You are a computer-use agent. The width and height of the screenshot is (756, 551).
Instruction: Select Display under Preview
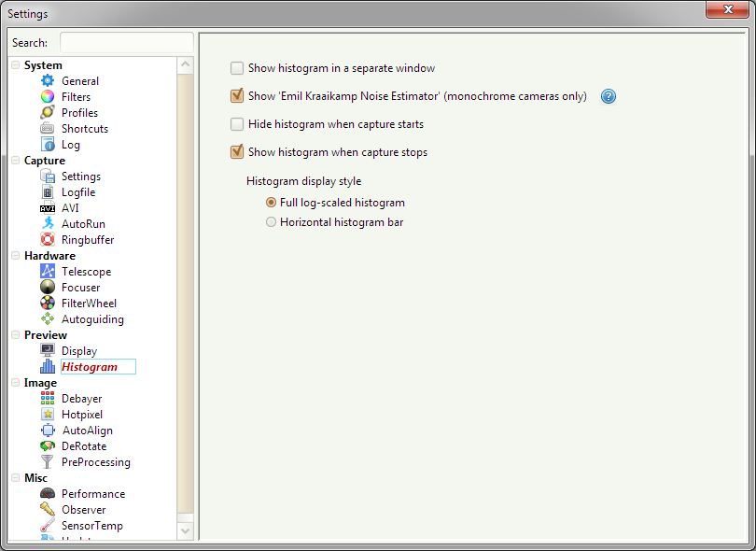[79, 351]
